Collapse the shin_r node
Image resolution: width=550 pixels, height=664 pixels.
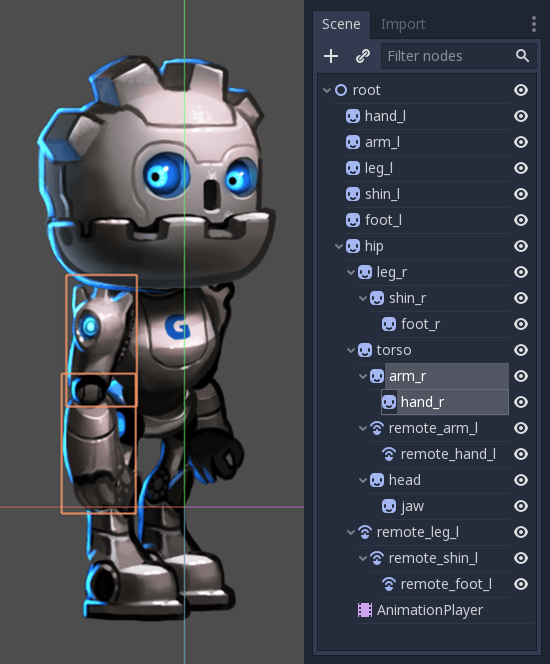362,298
